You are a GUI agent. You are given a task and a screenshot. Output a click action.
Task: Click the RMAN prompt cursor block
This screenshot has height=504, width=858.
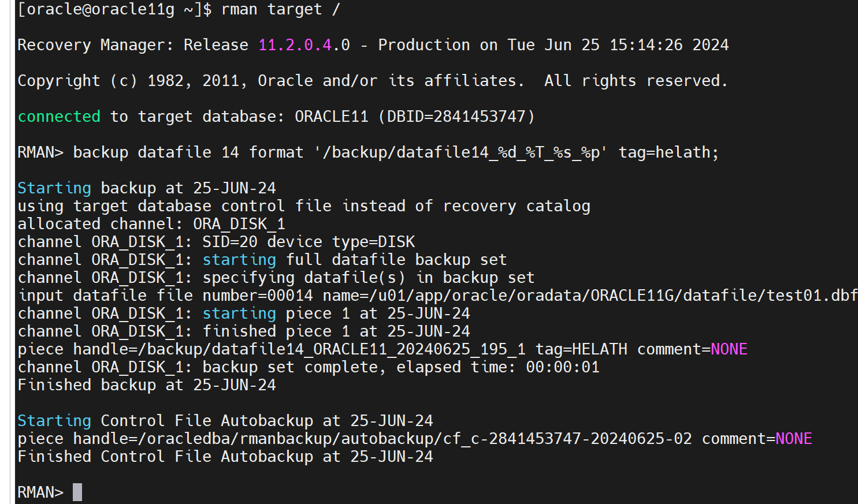(x=77, y=492)
